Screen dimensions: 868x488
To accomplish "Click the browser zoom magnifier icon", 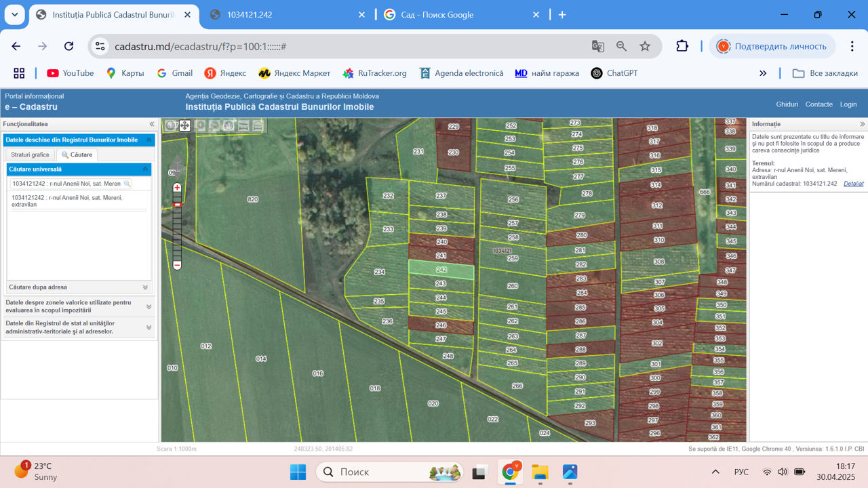I will click(621, 46).
